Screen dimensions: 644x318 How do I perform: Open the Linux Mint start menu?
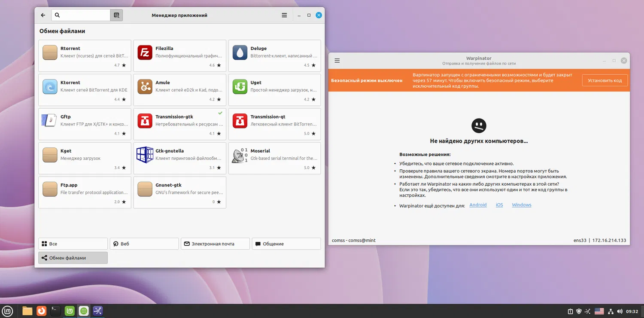[x=7, y=311]
